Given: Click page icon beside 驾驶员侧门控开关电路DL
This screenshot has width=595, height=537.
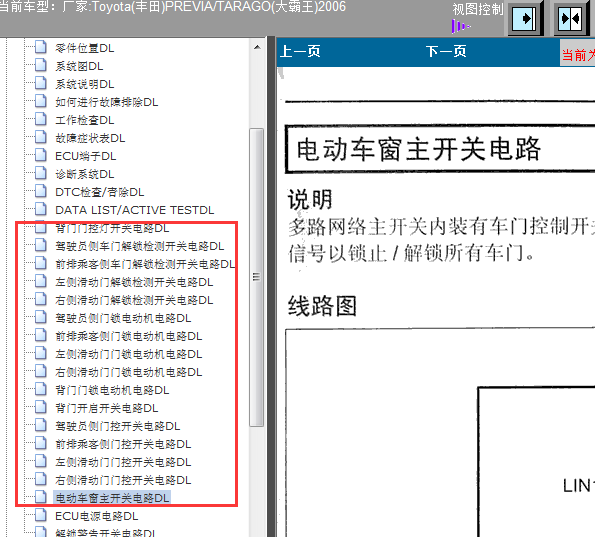Looking at the screenshot, I should click(x=41, y=425).
